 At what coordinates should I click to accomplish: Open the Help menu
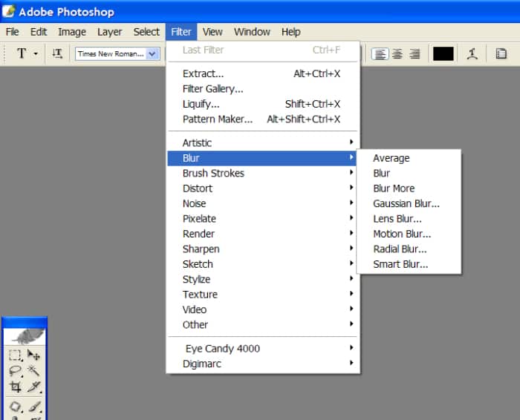point(291,32)
